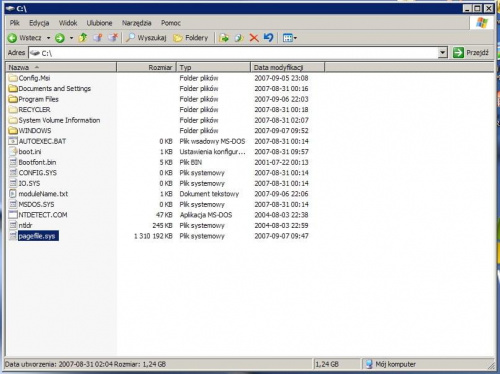Sort by the Nazwa column header
The image size is (500, 374).
(61, 67)
